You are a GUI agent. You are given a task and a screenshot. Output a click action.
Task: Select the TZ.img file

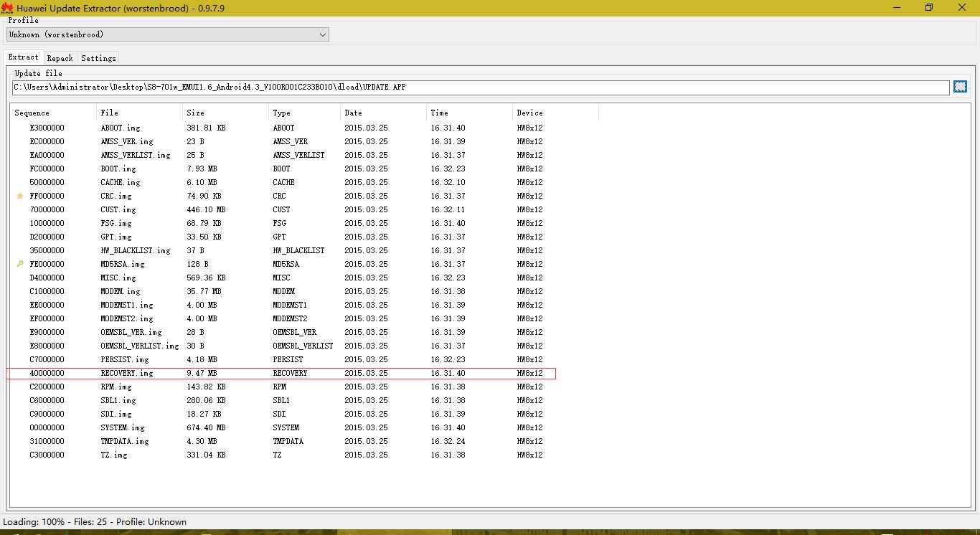(x=114, y=455)
